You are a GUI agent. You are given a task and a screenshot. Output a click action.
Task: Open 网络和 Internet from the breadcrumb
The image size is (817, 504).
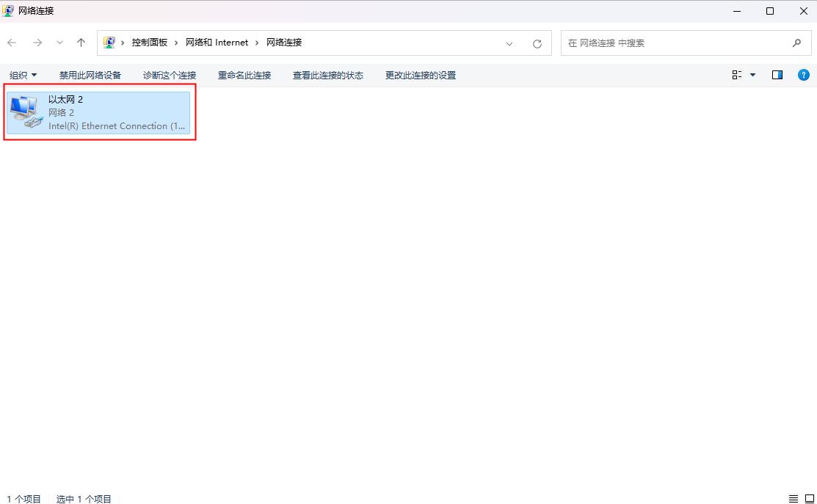(x=217, y=42)
